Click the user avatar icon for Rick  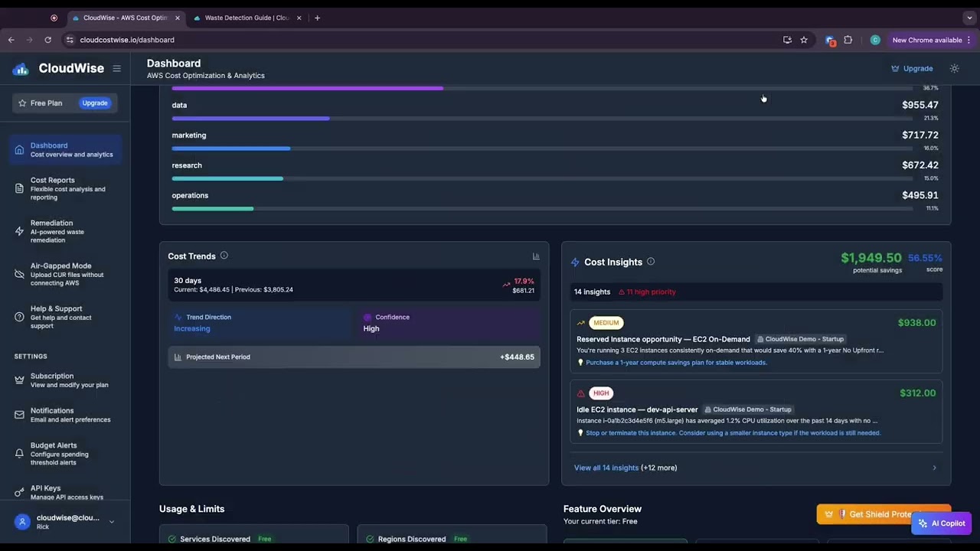coord(22,522)
